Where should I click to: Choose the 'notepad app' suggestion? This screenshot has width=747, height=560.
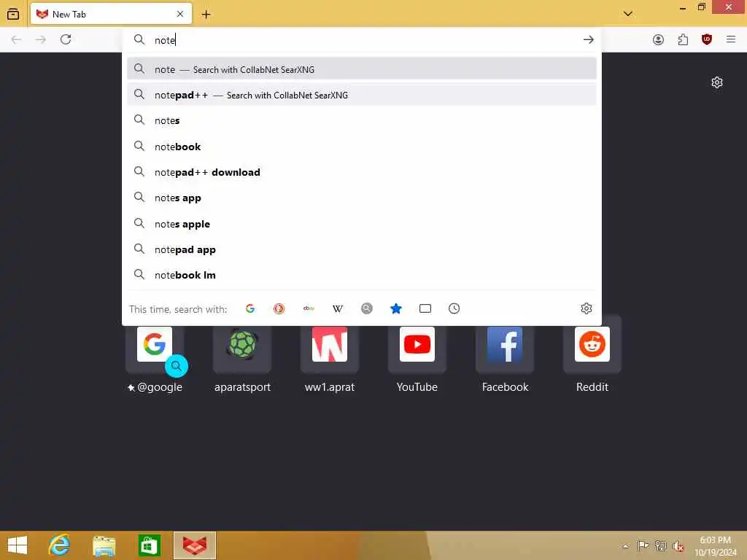click(x=362, y=249)
